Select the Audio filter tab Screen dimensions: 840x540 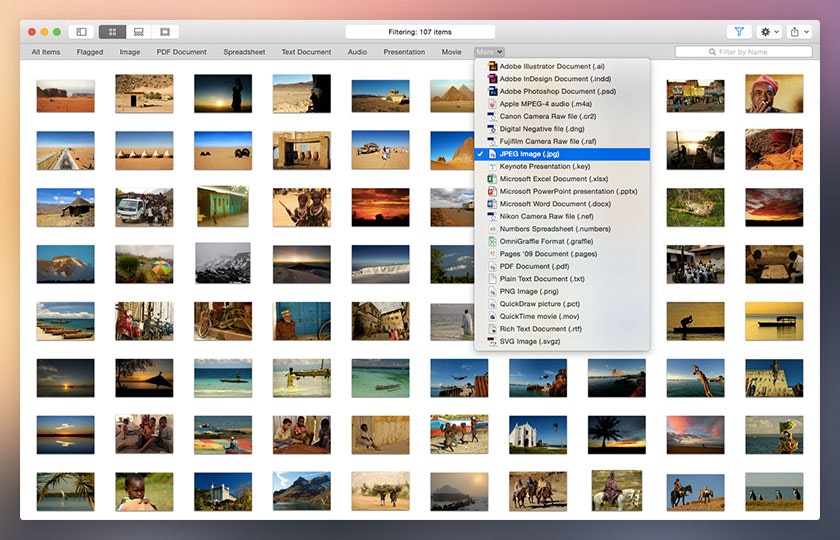coord(357,52)
